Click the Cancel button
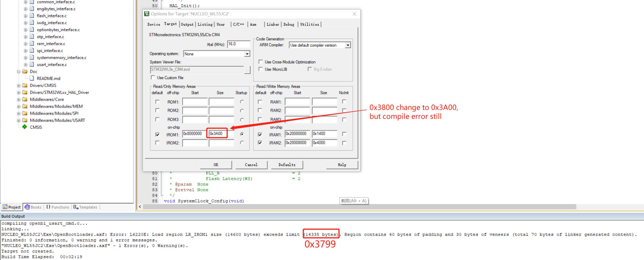644x260 pixels. point(251,165)
